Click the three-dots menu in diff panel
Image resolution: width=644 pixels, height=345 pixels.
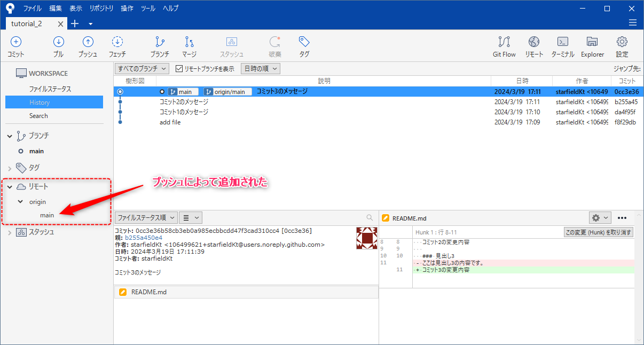click(622, 218)
